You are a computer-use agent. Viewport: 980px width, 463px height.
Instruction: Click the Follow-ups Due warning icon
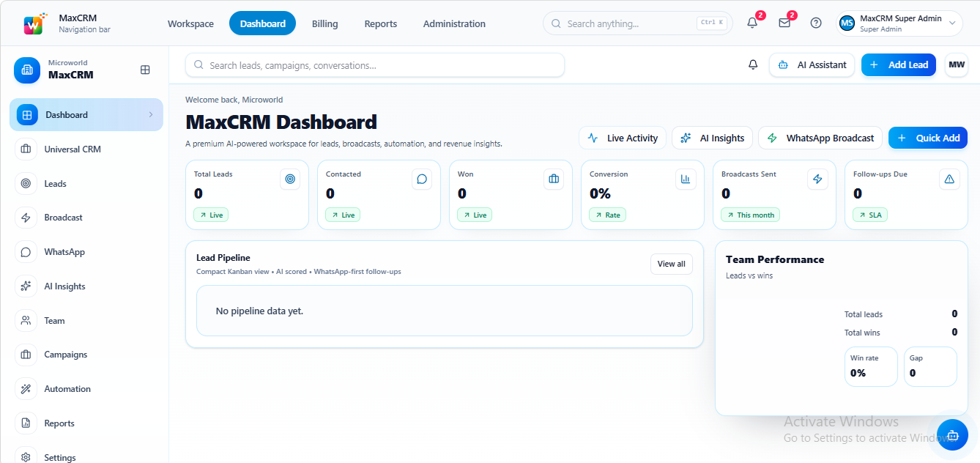[x=949, y=179]
